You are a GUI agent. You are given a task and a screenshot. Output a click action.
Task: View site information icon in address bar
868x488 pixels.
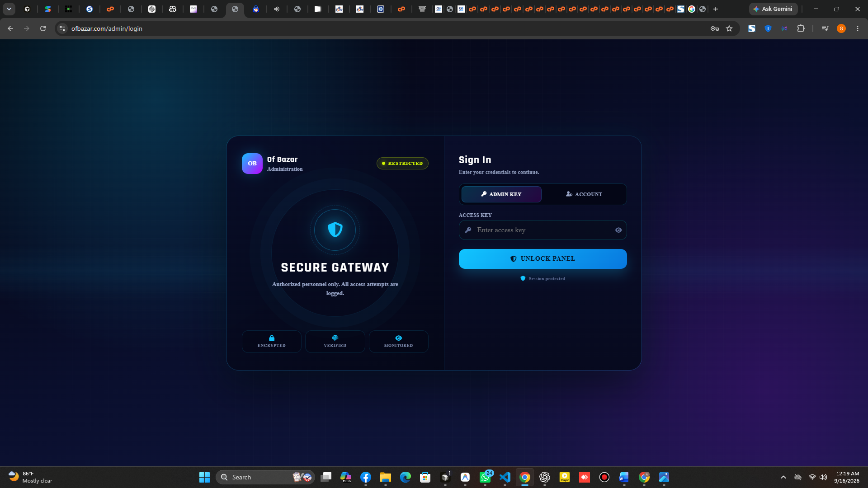[x=62, y=28]
